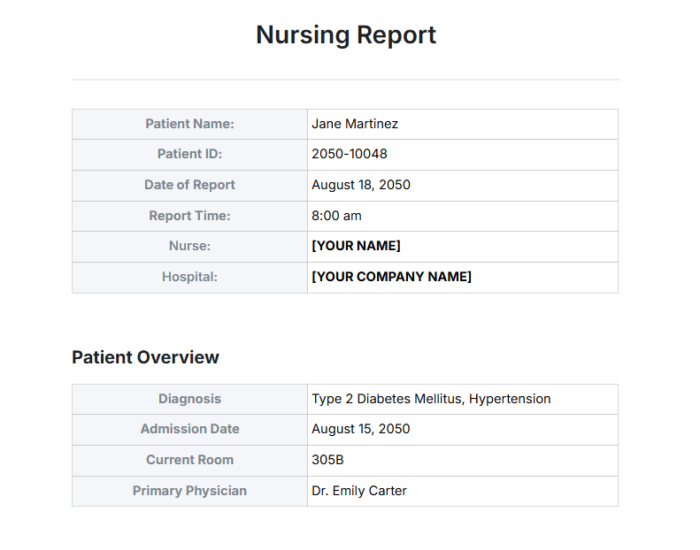Click the Patient Overview heading
Viewport: 700px width, 550px height.
(145, 357)
